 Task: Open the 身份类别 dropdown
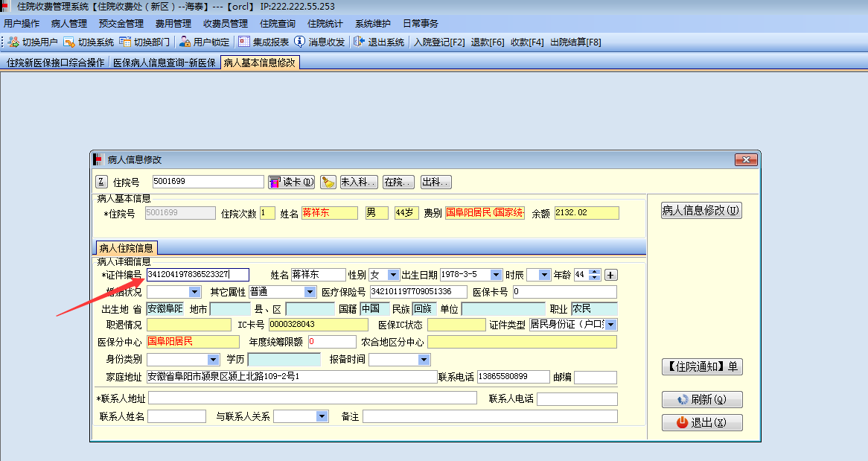(213, 360)
